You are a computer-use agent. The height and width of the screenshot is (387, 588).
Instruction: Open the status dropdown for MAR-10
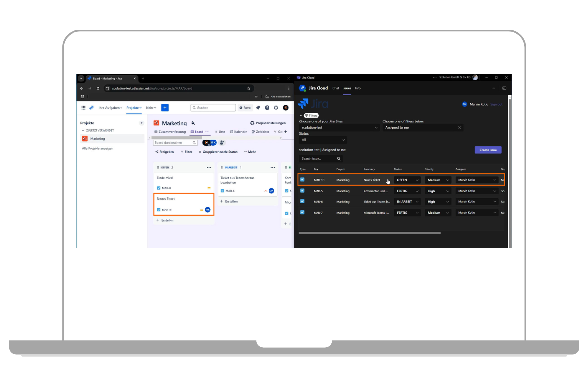[x=407, y=180]
